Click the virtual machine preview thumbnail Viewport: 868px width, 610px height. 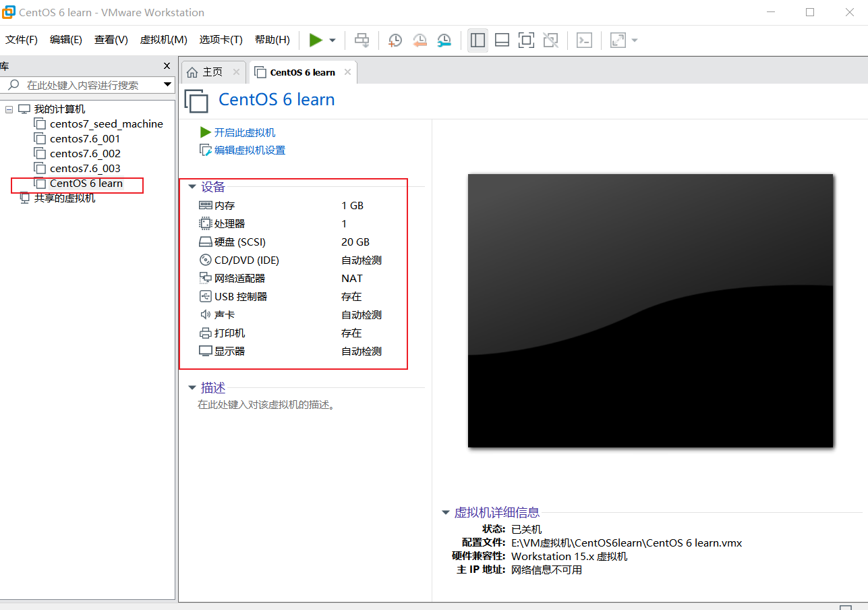coord(650,310)
